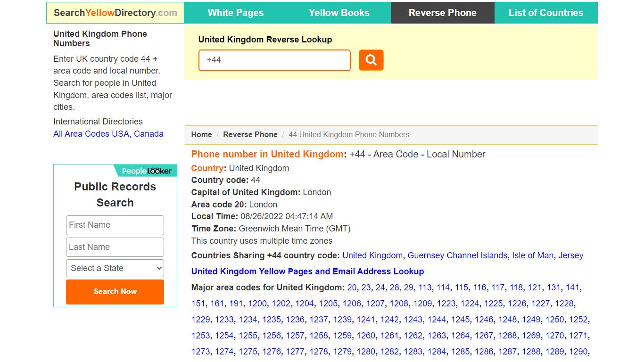Click local time '08/26/2022 04:47:14 AM'
The height and width of the screenshot is (362, 644).
click(x=287, y=216)
